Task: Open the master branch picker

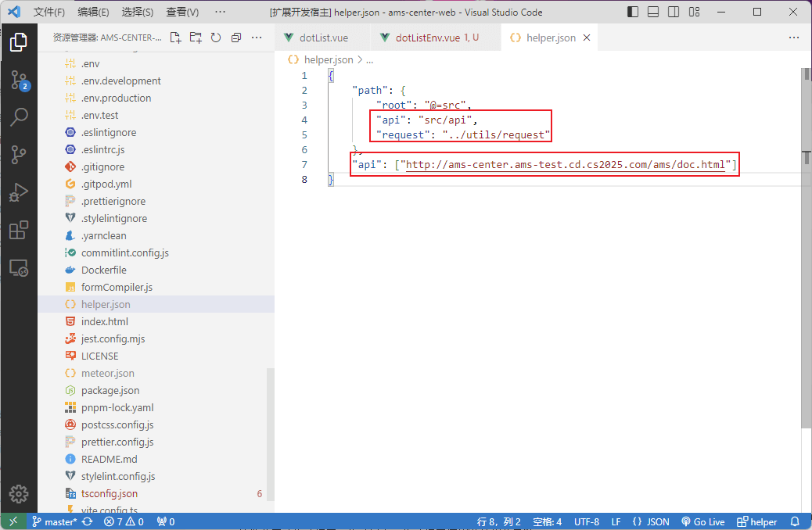Action: click(x=53, y=521)
